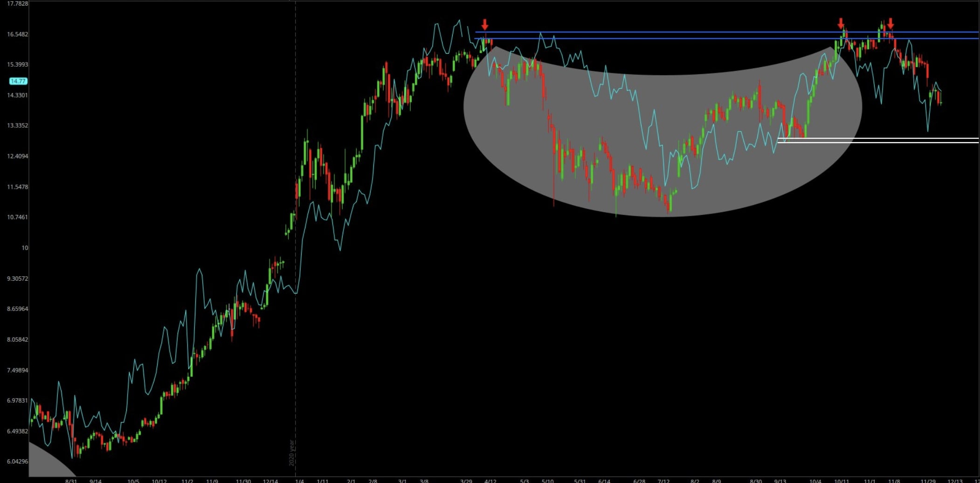Select the 10.7461 price level label
980x483 pixels.
point(18,217)
